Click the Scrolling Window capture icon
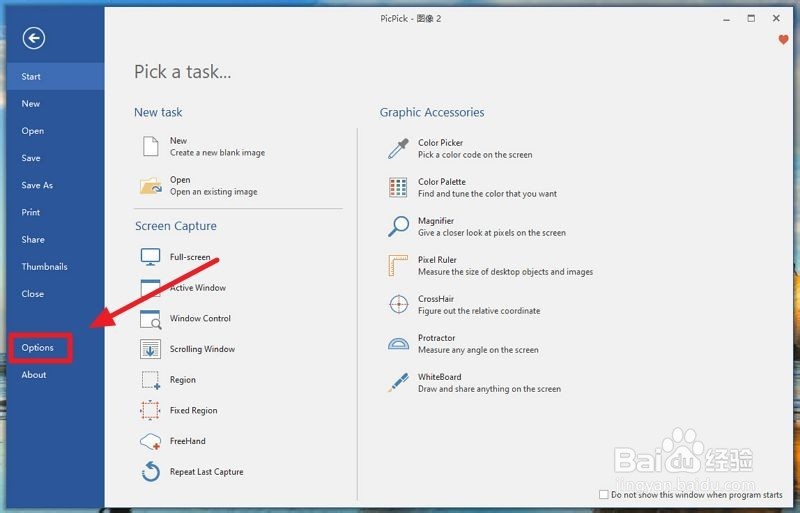Viewport: 800px width, 513px height. click(x=151, y=349)
